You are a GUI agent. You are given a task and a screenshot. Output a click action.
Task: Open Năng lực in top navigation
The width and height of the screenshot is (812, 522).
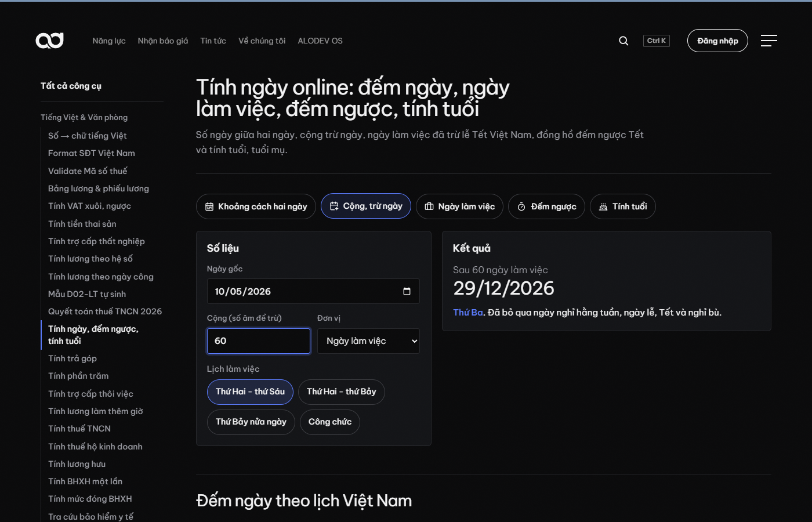pos(109,41)
